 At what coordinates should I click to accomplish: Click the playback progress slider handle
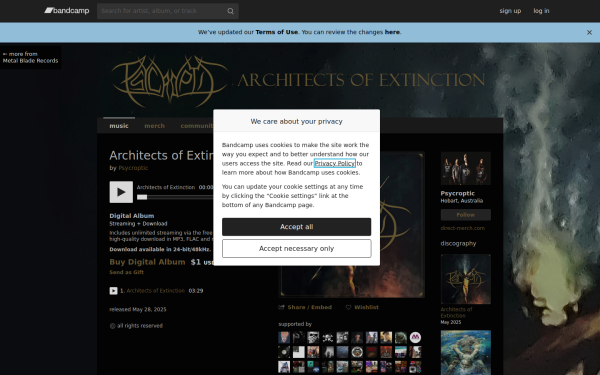point(142,197)
